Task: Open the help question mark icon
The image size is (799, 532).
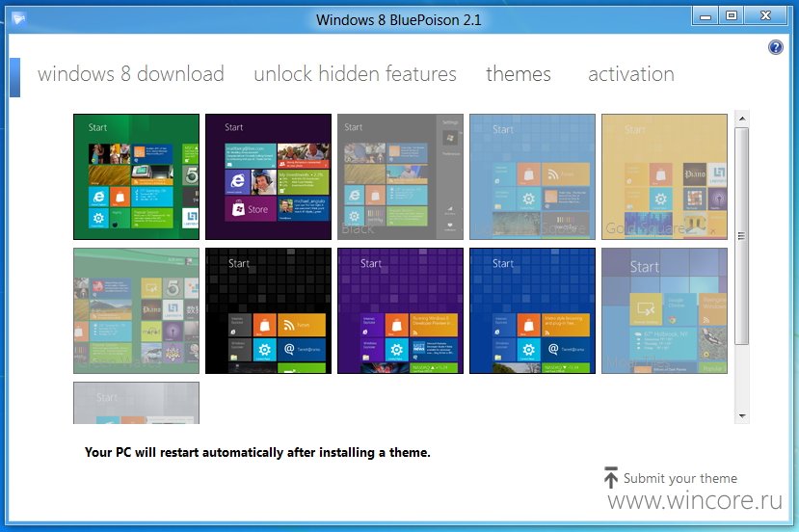Action: (x=776, y=47)
